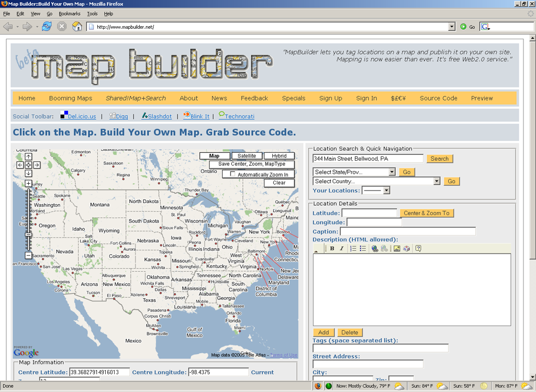536x392 pixels.
Task: Click the Firefox icon in the status bar
Action: (318, 386)
